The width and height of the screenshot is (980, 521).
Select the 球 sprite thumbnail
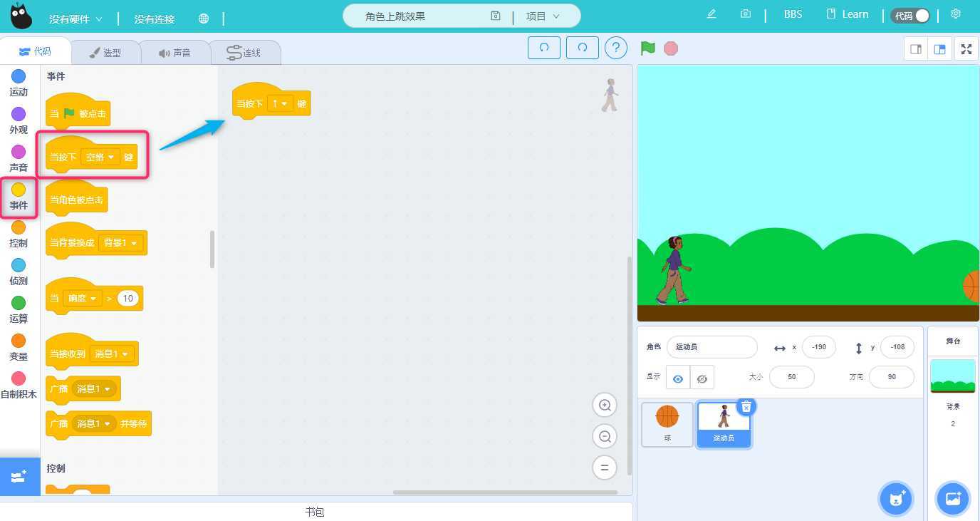point(667,425)
